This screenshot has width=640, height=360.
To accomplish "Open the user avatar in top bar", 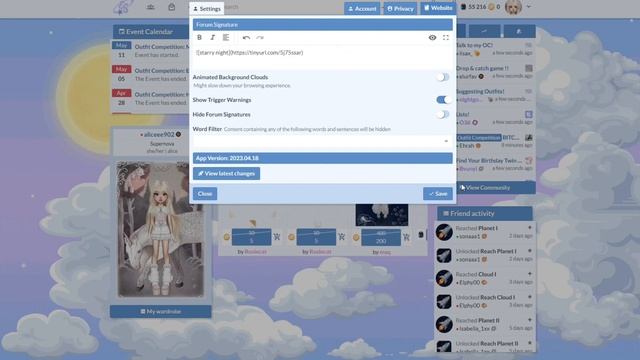I will point(513,7).
